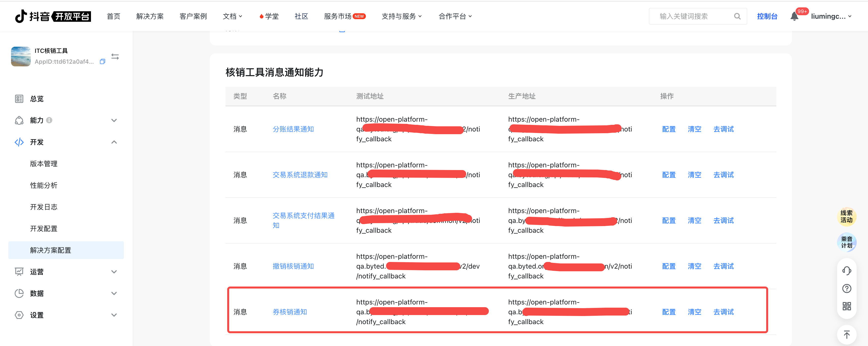Click the switch app arrows icon

point(115,57)
